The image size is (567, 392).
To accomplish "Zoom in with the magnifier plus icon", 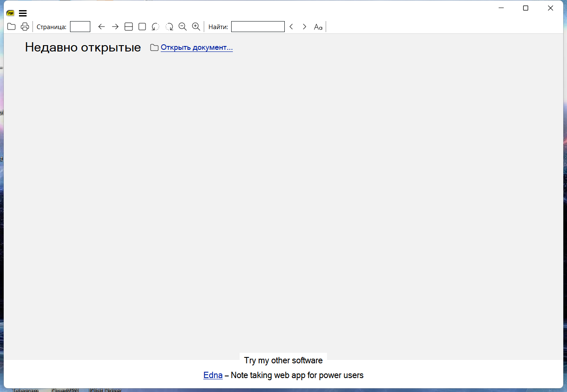I will coord(196,27).
